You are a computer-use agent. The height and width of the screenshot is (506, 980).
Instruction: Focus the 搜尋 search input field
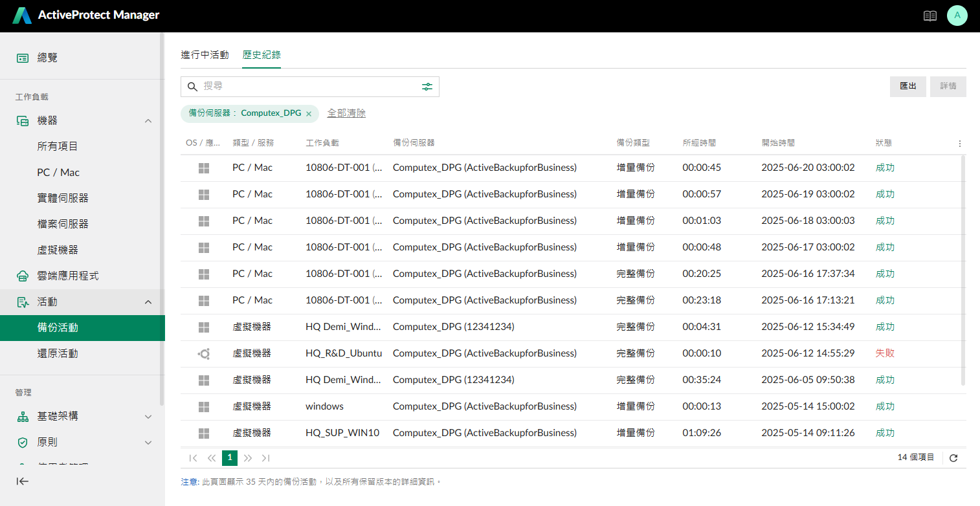tap(309, 87)
